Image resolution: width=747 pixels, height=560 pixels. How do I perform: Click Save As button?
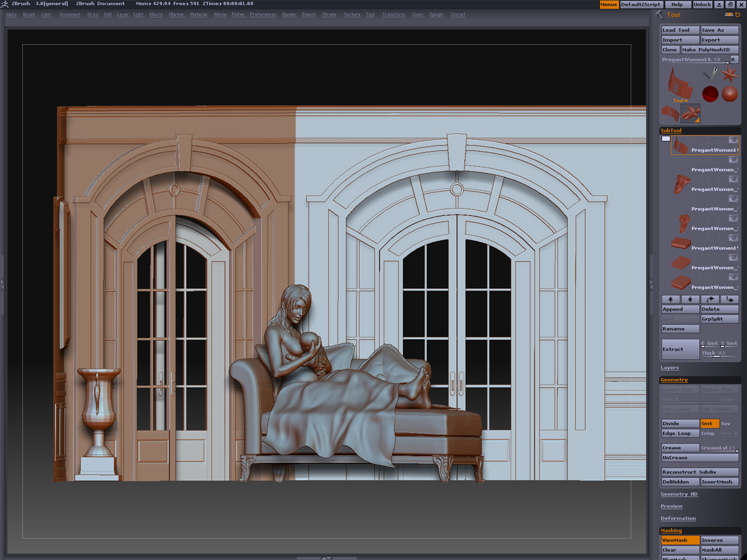pos(720,30)
